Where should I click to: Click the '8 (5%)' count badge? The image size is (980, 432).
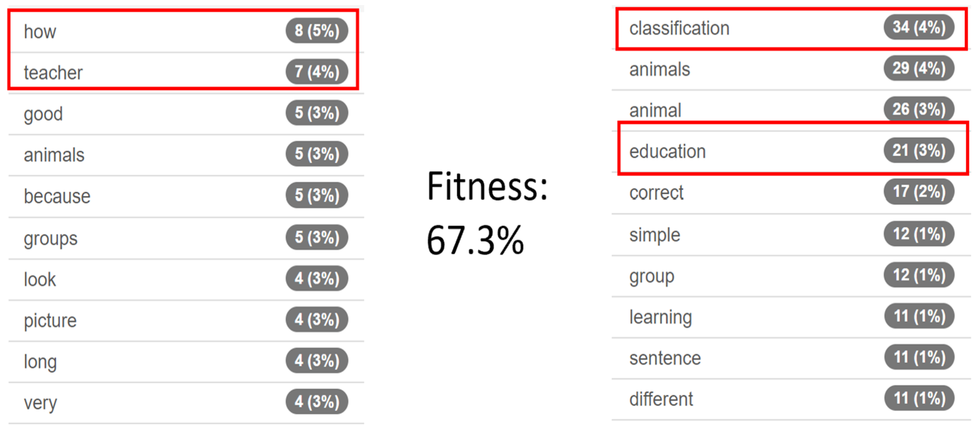click(317, 31)
